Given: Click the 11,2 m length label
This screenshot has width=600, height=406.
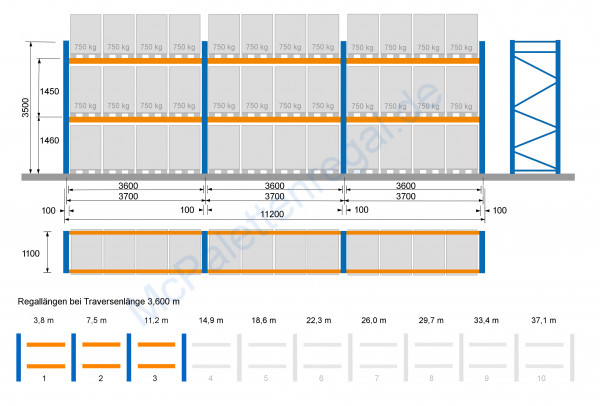Looking at the screenshot, I should [156, 320].
